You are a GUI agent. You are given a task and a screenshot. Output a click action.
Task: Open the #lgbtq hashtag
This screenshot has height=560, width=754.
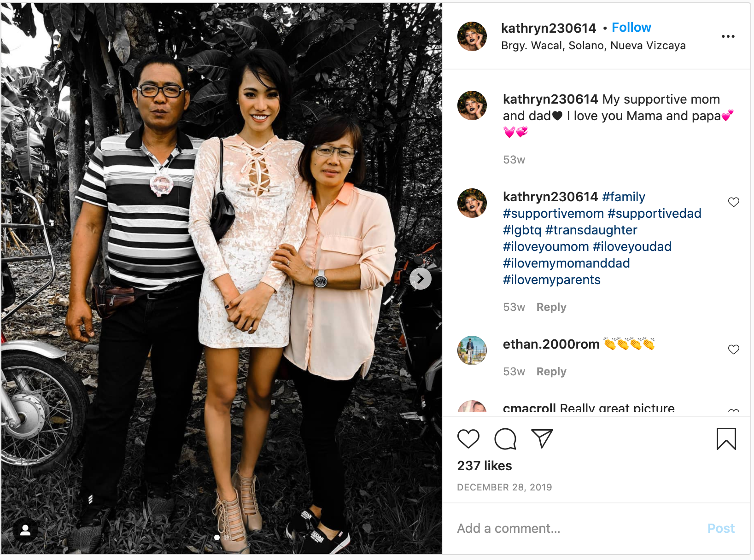[x=522, y=230]
